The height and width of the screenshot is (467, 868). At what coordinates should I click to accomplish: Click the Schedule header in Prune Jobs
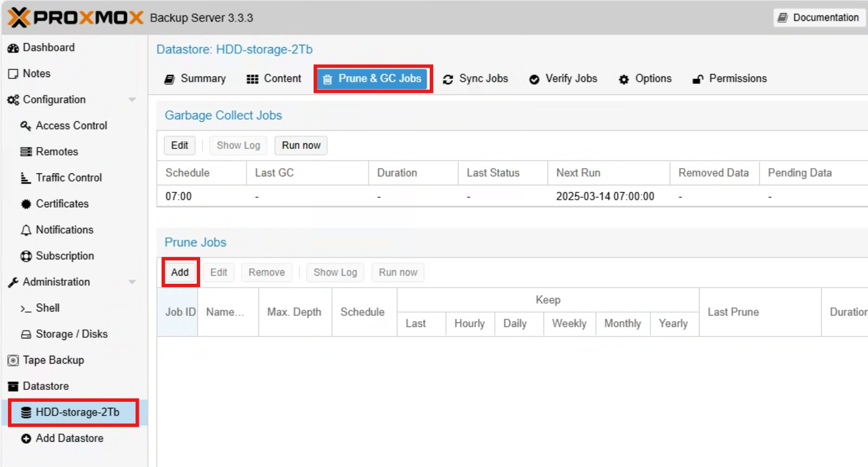(364, 312)
